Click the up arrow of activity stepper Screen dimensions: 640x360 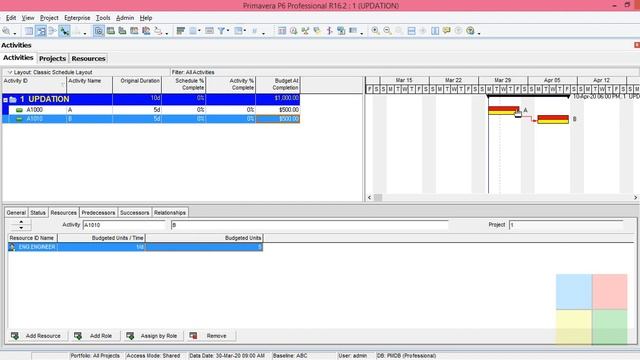[21, 222]
